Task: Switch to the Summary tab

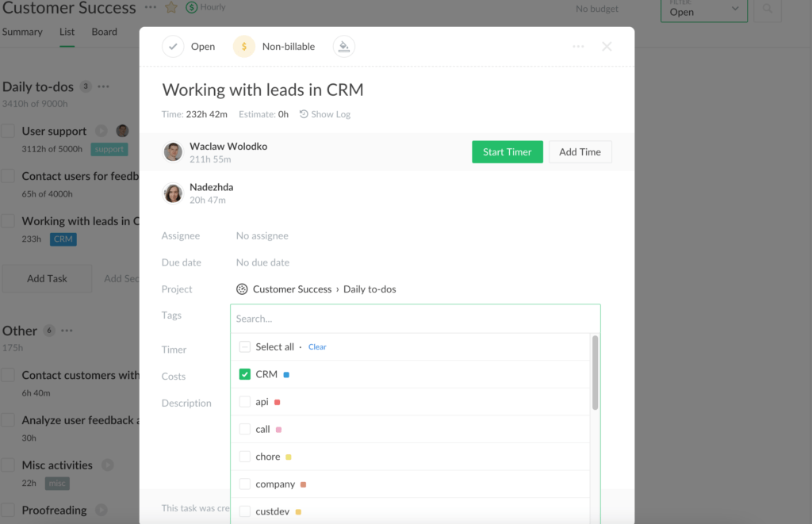Action: point(21,32)
